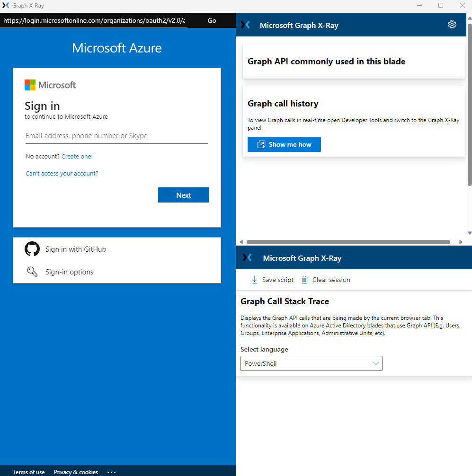472x476 pixels.
Task: Click the Microsoft four-square logo
Action: (30, 85)
